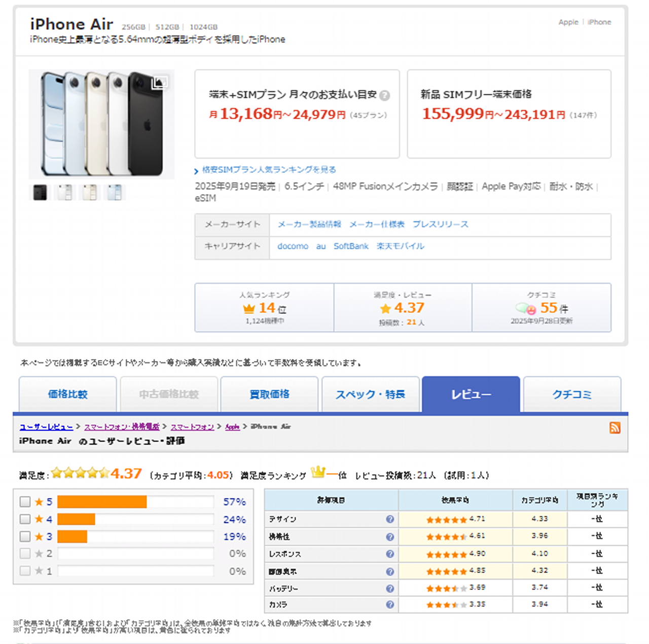Viewport: 649px width, 644px height.
Task: Click the RSS feed icon
Action: tap(615, 427)
